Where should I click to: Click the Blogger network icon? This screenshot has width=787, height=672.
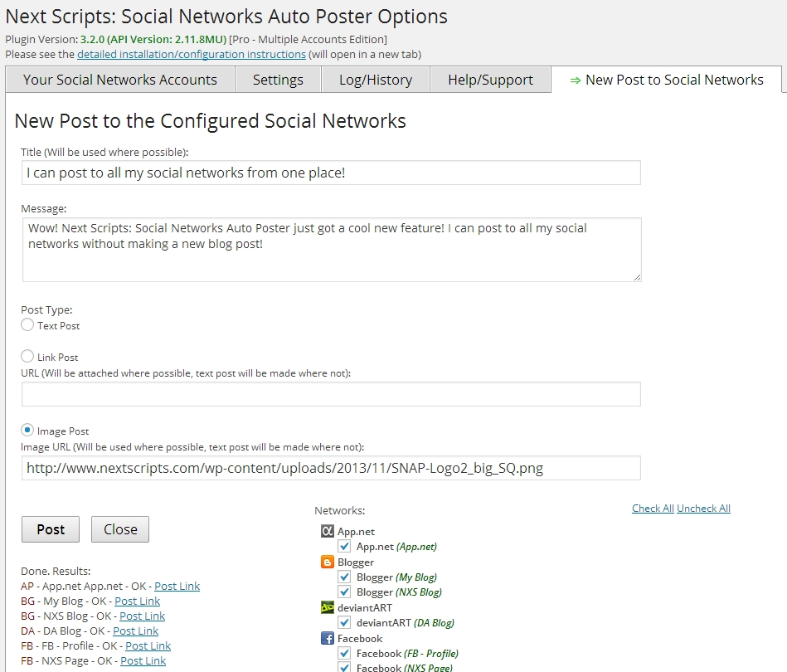(x=328, y=562)
